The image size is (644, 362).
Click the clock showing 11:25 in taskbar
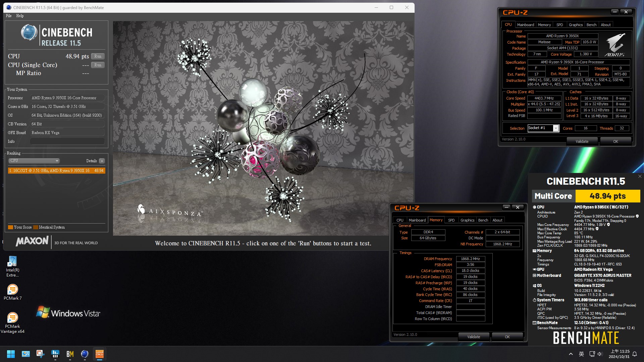click(619, 354)
